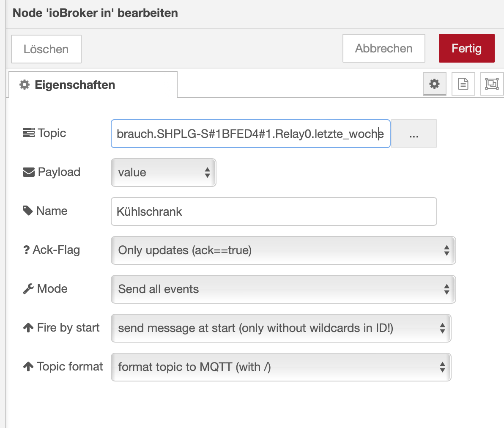Select the Eigenschaften tab

[92, 85]
